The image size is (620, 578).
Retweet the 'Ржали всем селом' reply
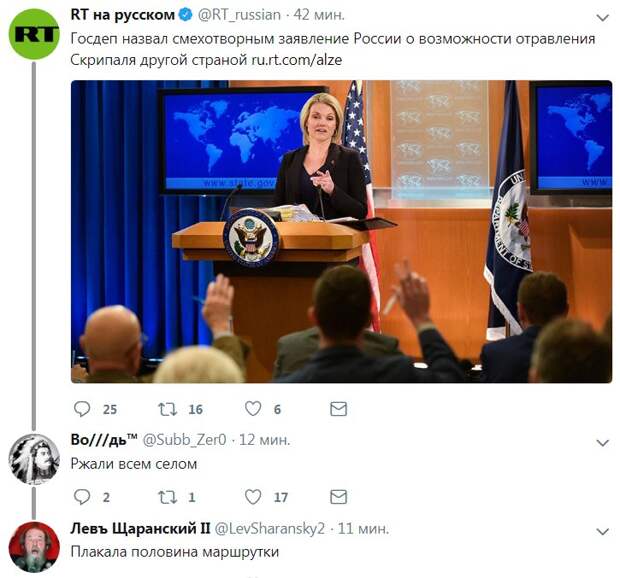(x=168, y=497)
